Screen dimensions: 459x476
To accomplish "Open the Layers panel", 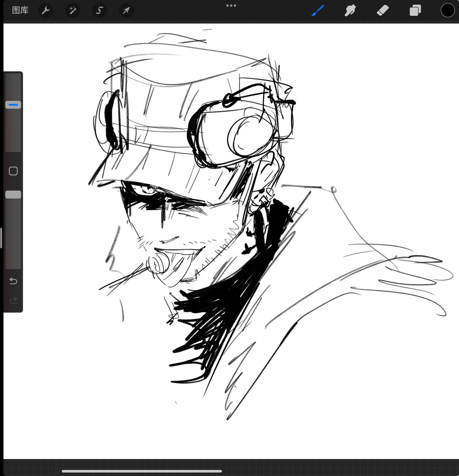I will pos(415,11).
